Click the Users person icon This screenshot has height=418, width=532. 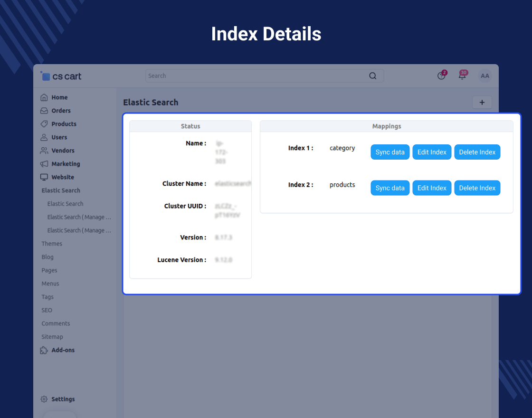pyautogui.click(x=44, y=137)
